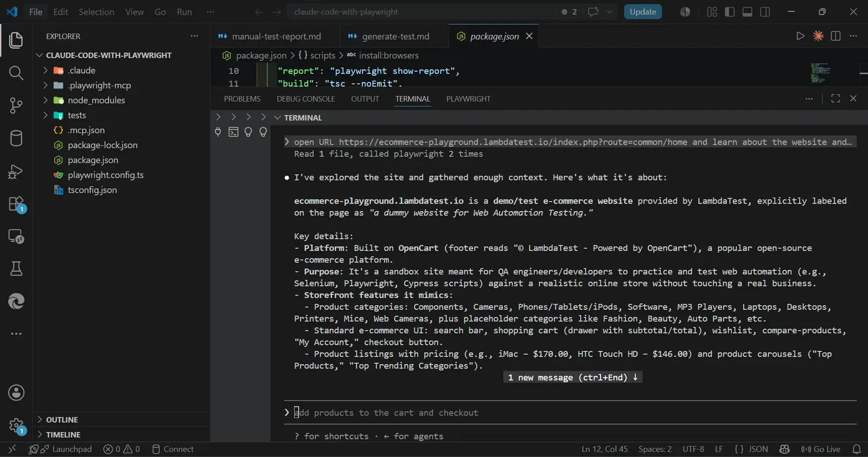Switch to the DEBUG CONSOLE tab

pos(306,99)
